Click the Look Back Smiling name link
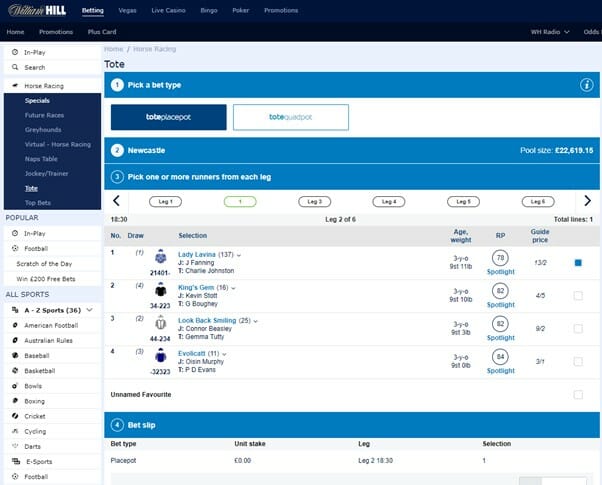The height and width of the screenshot is (485, 602). [x=207, y=320]
